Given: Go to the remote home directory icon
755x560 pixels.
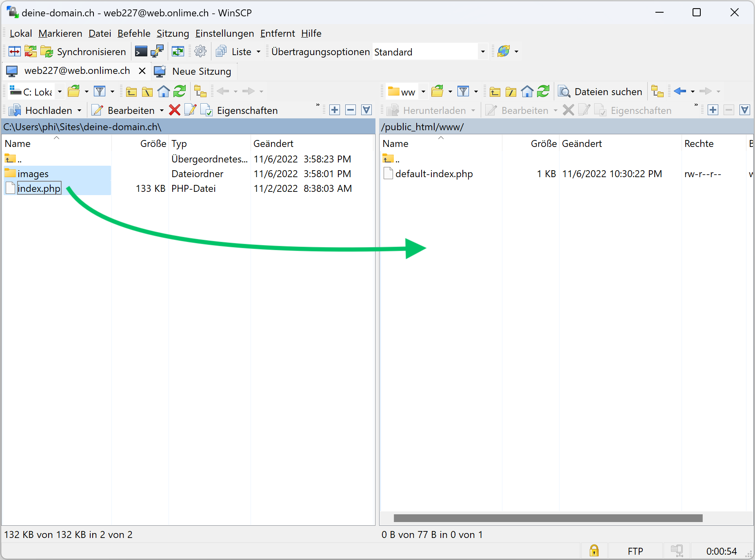Looking at the screenshot, I should tap(527, 91).
